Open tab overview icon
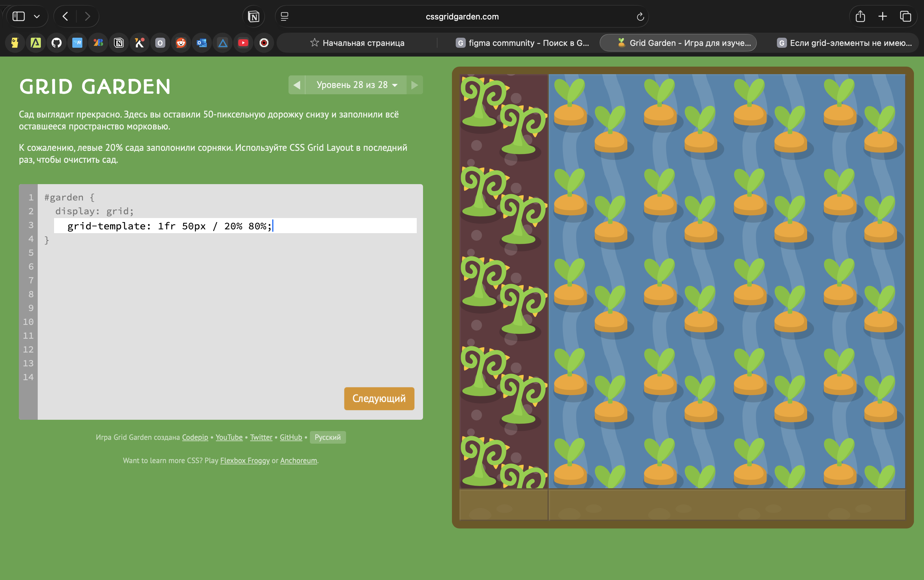The width and height of the screenshot is (924, 580). (905, 16)
